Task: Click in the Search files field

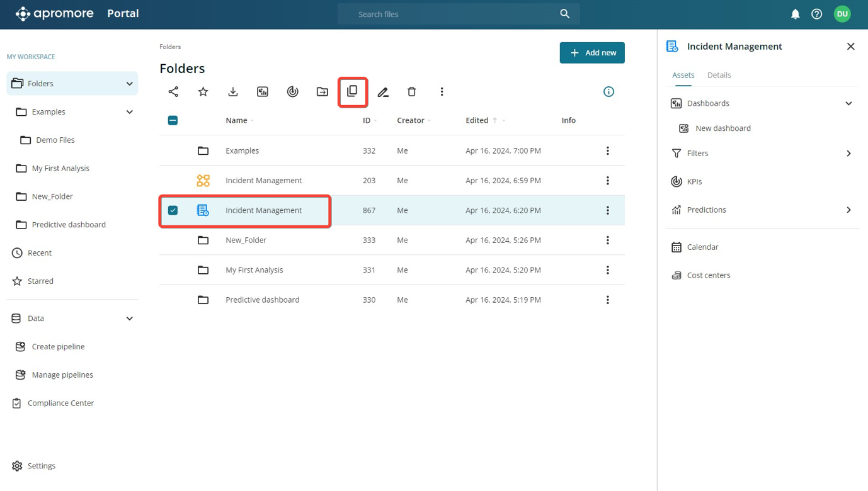Action: [450, 14]
